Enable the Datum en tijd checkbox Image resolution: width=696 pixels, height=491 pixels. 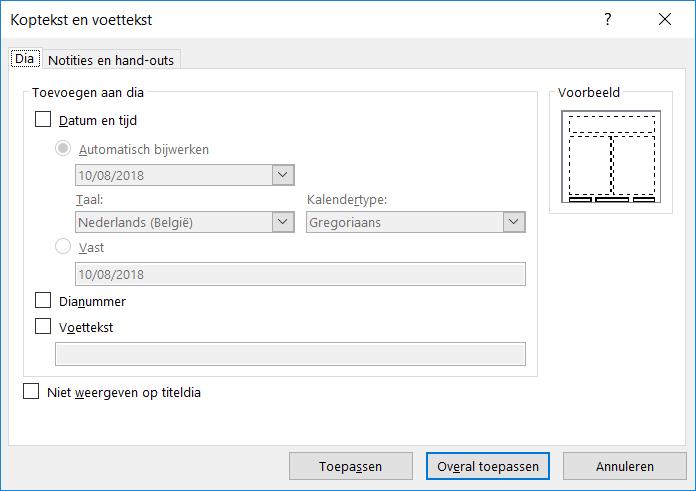(x=43, y=120)
